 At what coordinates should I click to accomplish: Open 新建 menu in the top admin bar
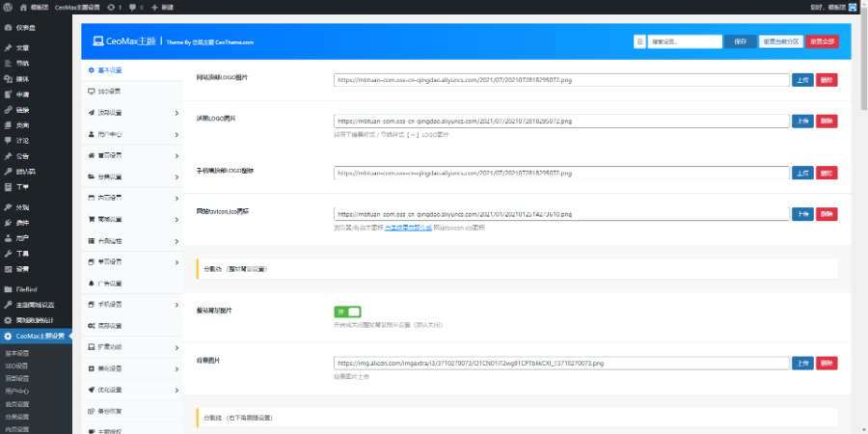[162, 7]
